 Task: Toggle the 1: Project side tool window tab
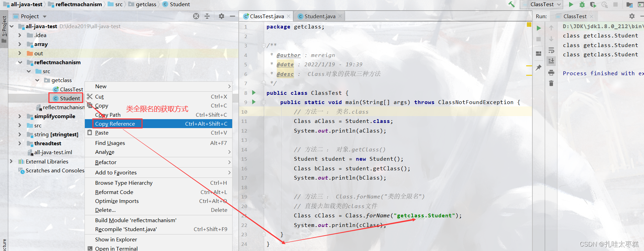[4, 29]
